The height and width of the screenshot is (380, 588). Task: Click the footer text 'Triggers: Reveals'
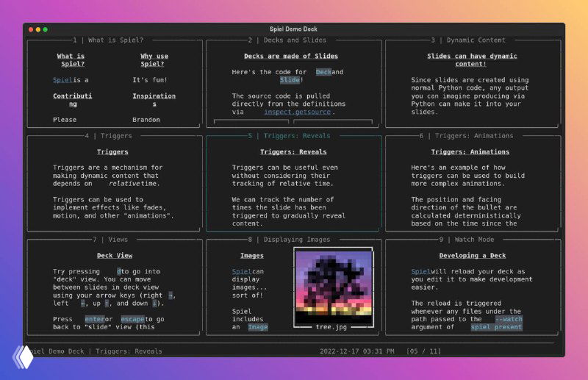tap(129, 351)
